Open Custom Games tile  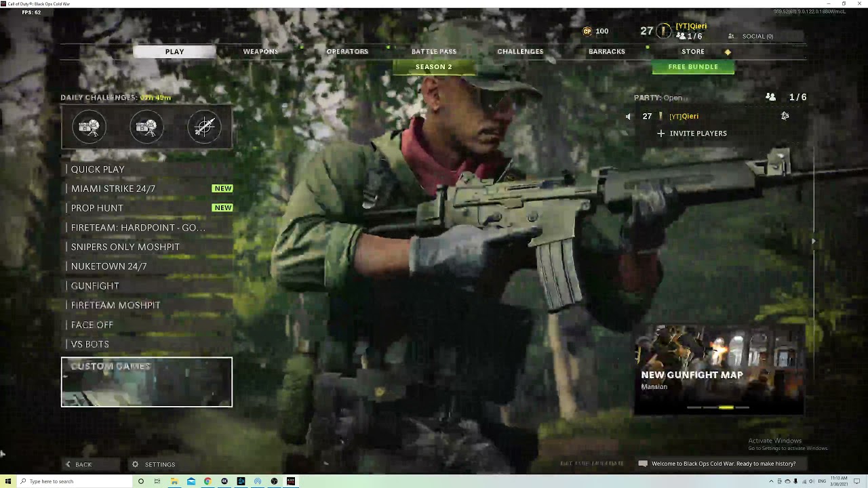(146, 382)
